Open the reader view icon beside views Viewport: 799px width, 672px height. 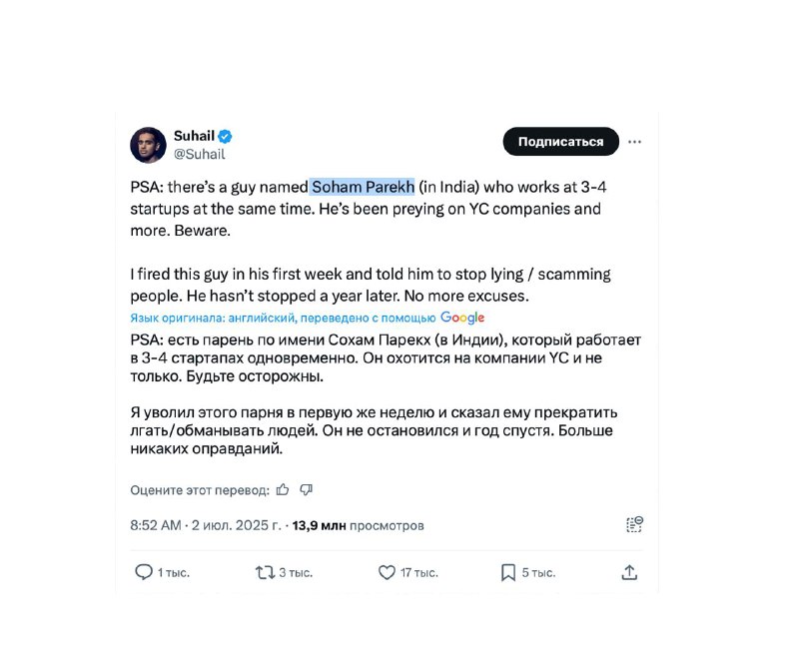pyautogui.click(x=634, y=524)
